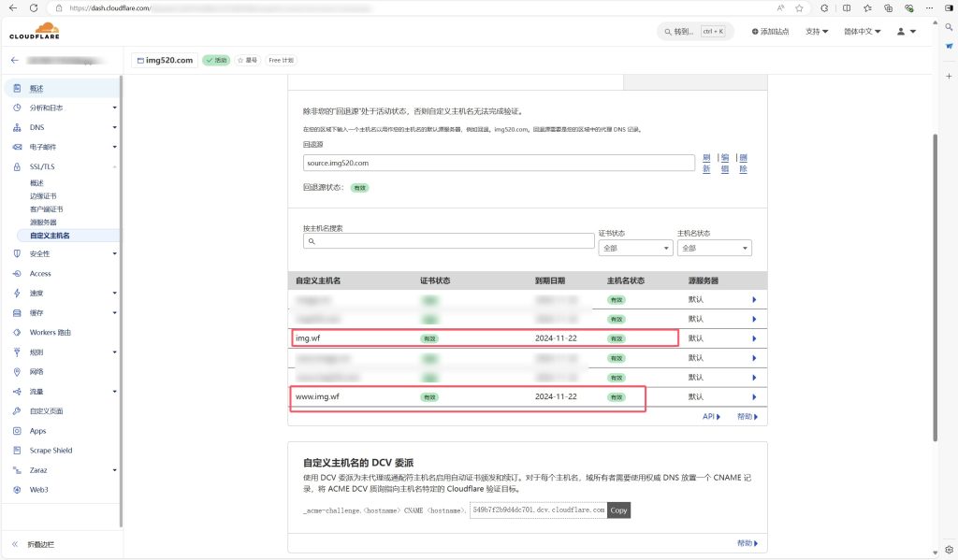
Task: Click the 电子邮件 envelope icon
Action: pyautogui.click(x=17, y=147)
